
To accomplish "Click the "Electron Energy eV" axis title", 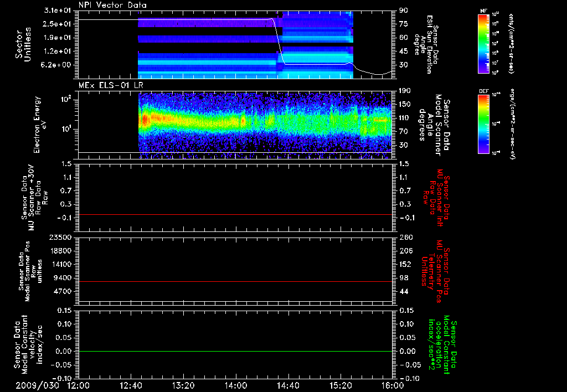I will pos(40,125).
